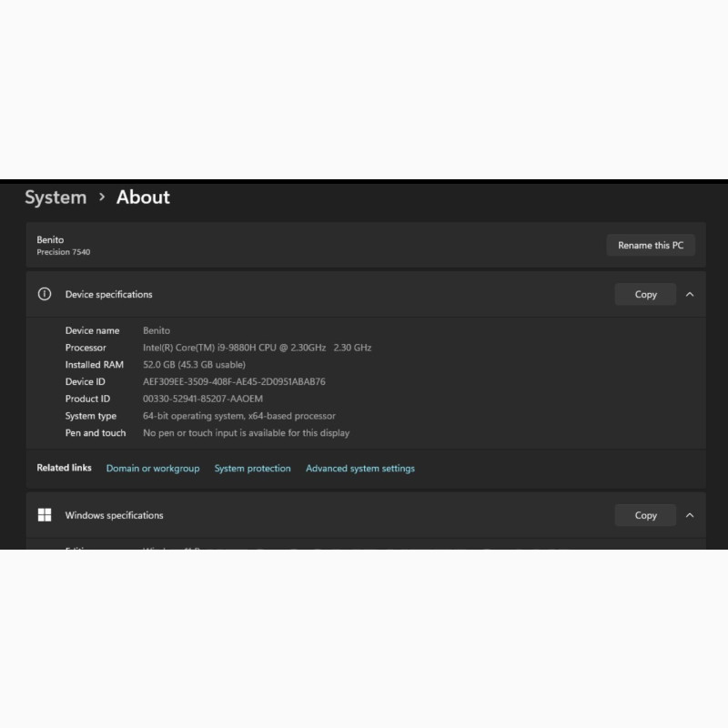728x728 pixels.
Task: Select the Product ID value text
Action: point(203,399)
